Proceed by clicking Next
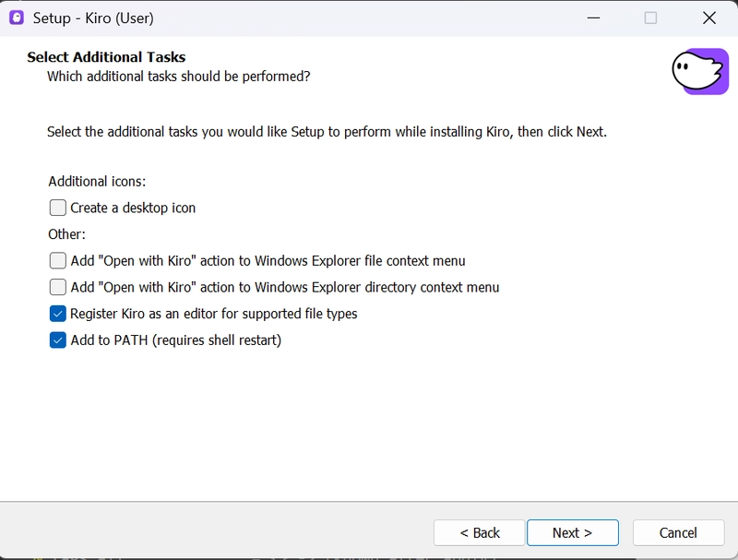738x560 pixels. click(572, 532)
